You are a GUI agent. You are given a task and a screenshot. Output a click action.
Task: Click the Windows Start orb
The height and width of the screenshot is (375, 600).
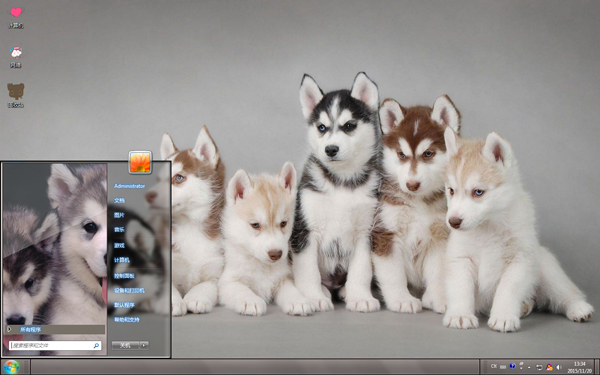click(11, 367)
